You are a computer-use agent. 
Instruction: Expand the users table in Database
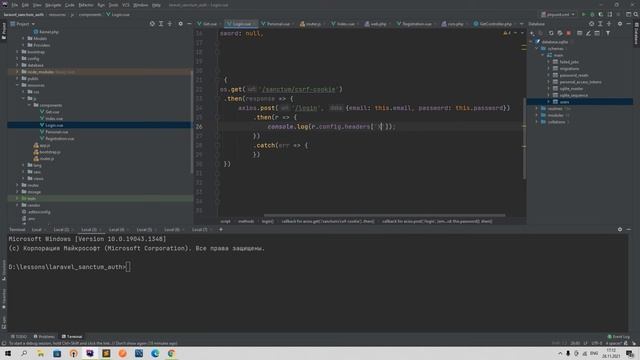549,102
